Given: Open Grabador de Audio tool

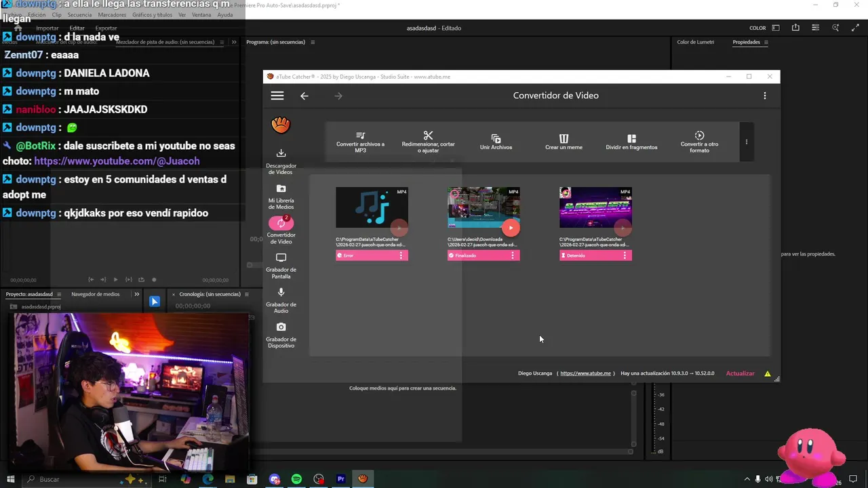Looking at the screenshot, I should pyautogui.click(x=281, y=300).
